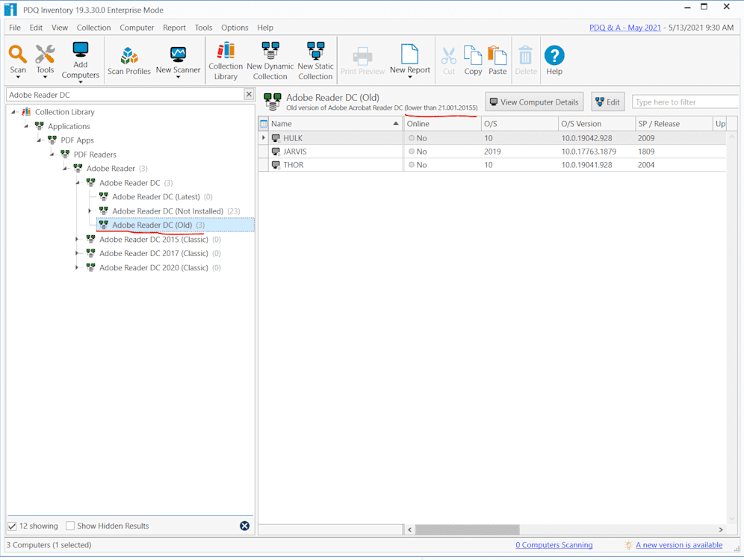Click the PDQ Inventory title bar logo
Viewport: 744px width, 560px height.
[10, 10]
